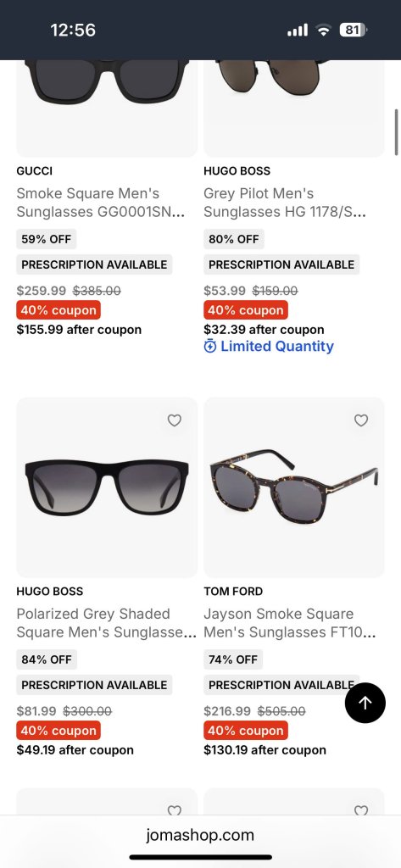Tap the jomashop.com address bar

click(200, 835)
